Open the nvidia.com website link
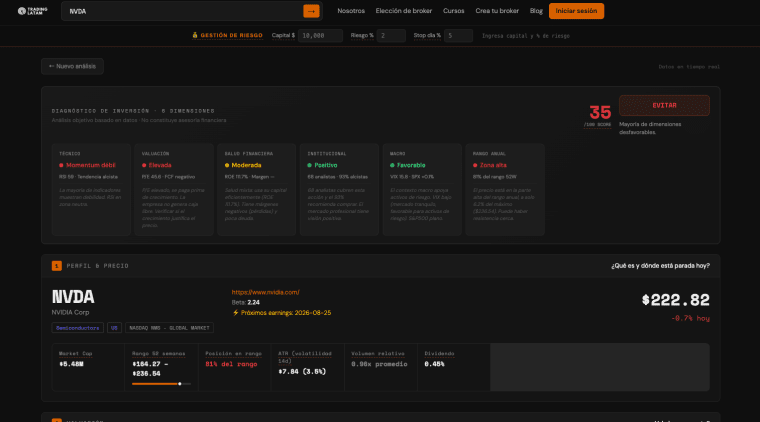This screenshot has height=422, width=760. (x=265, y=292)
